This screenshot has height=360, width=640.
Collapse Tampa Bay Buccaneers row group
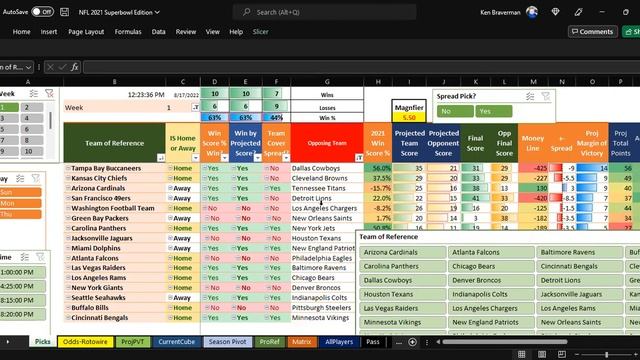(68, 168)
